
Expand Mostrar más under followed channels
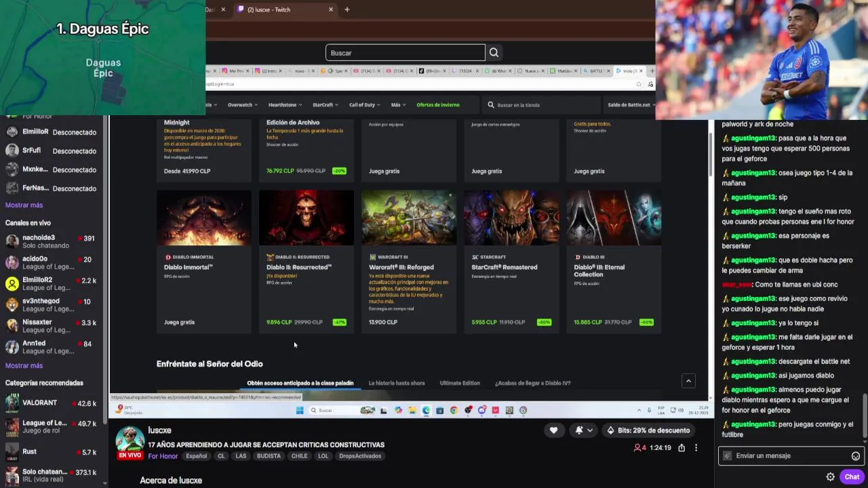tap(24, 205)
